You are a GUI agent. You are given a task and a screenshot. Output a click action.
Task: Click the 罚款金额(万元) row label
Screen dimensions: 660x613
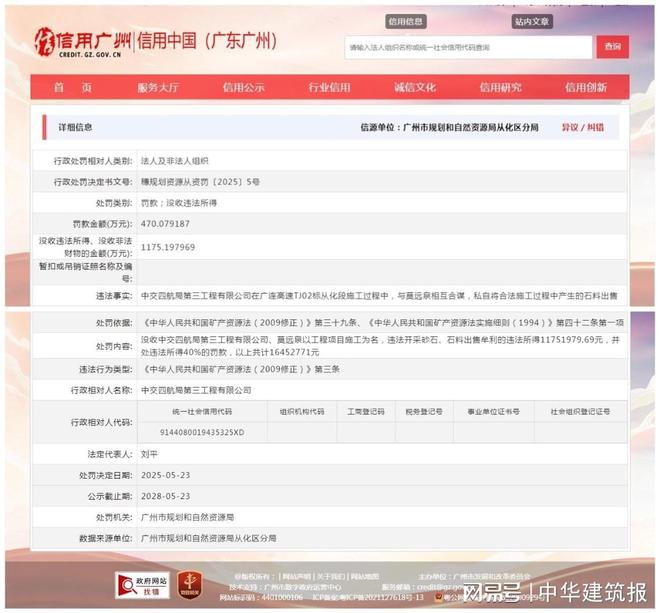pyautogui.click(x=102, y=224)
